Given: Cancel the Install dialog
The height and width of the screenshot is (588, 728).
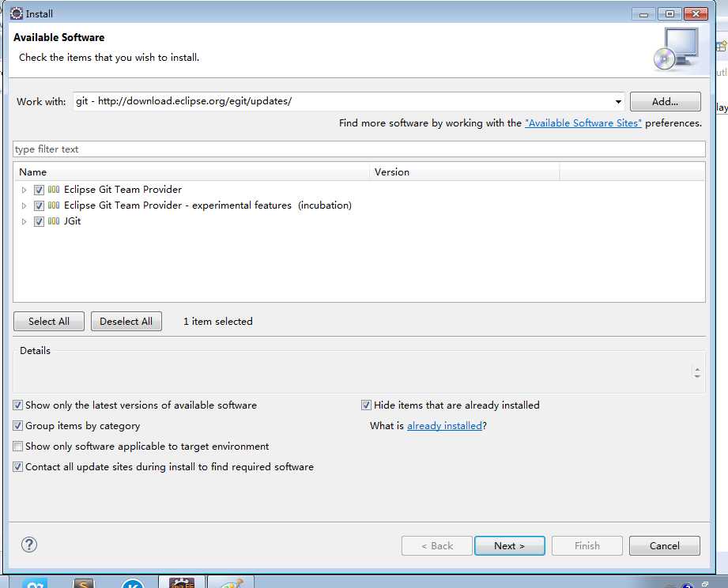Looking at the screenshot, I should (x=665, y=546).
